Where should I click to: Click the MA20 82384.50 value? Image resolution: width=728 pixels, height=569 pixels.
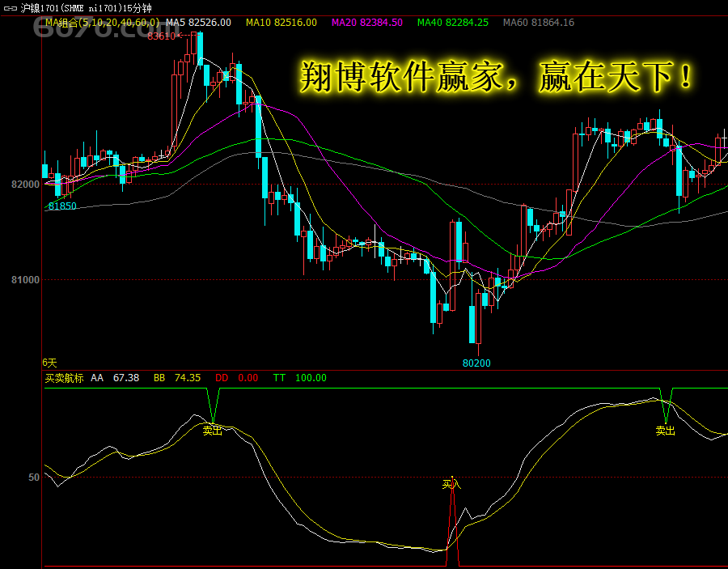366,23
